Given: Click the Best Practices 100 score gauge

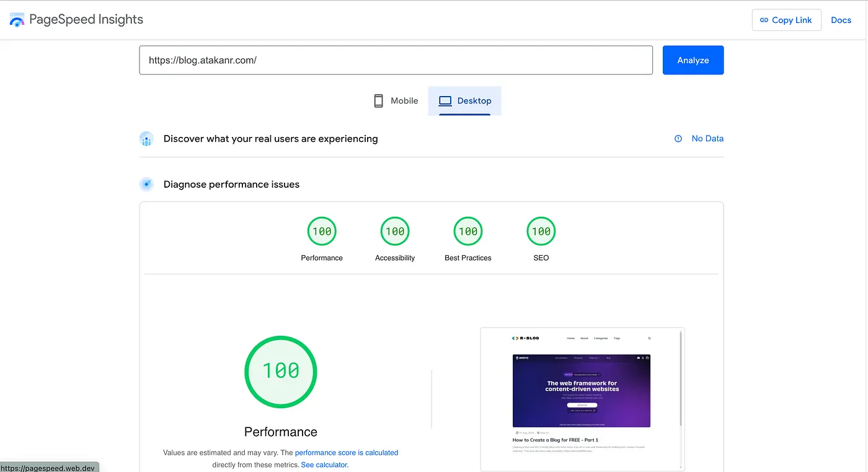Looking at the screenshot, I should [467, 230].
